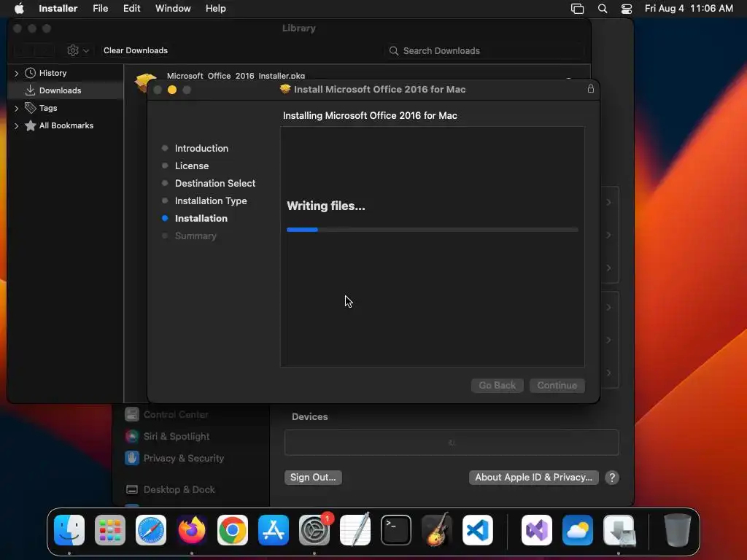This screenshot has width=747, height=560.
Task: Expand the History tree item
Action: point(16,73)
